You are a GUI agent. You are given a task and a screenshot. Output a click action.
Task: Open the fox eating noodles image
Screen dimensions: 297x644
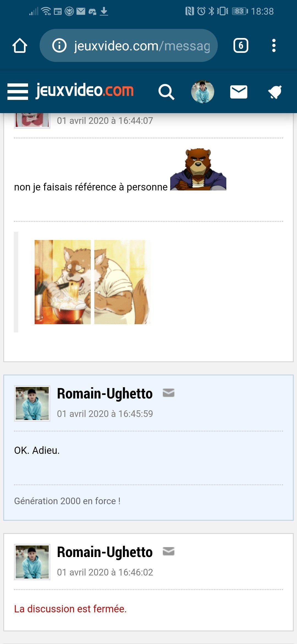coord(63,282)
